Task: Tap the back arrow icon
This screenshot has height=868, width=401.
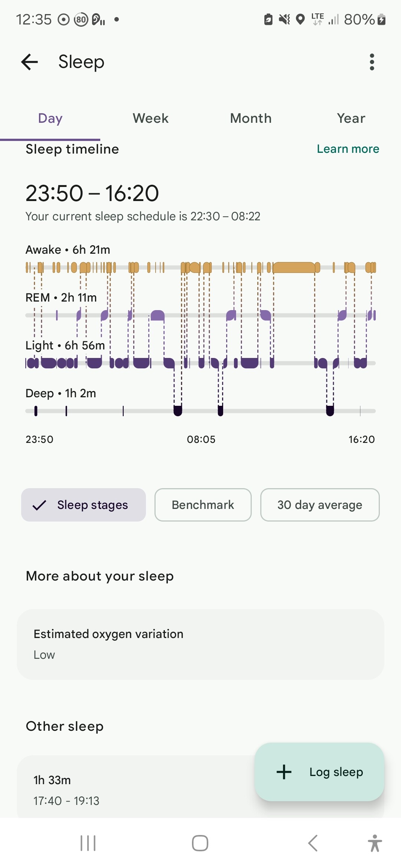Action: [x=30, y=62]
